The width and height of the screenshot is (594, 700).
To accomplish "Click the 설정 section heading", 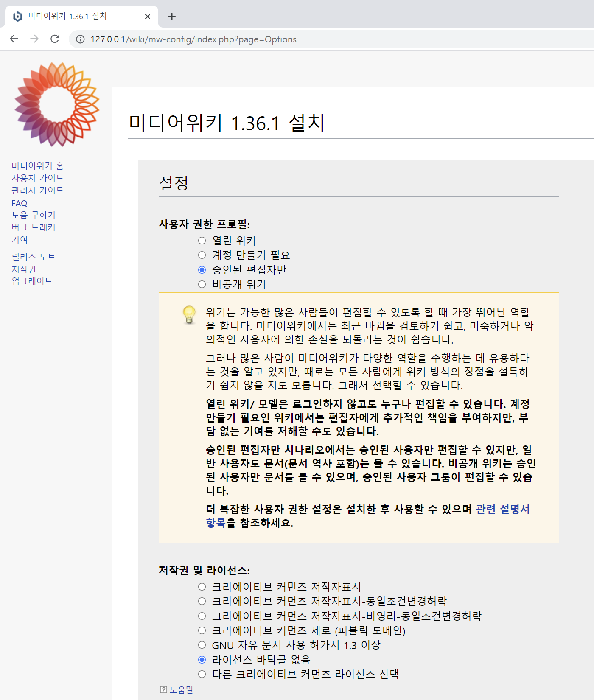I will tap(174, 183).
